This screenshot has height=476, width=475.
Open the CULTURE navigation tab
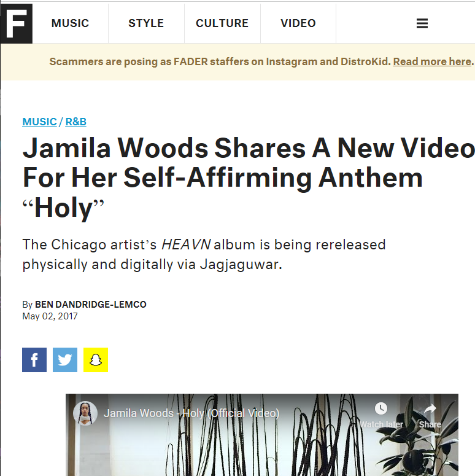pos(222,23)
